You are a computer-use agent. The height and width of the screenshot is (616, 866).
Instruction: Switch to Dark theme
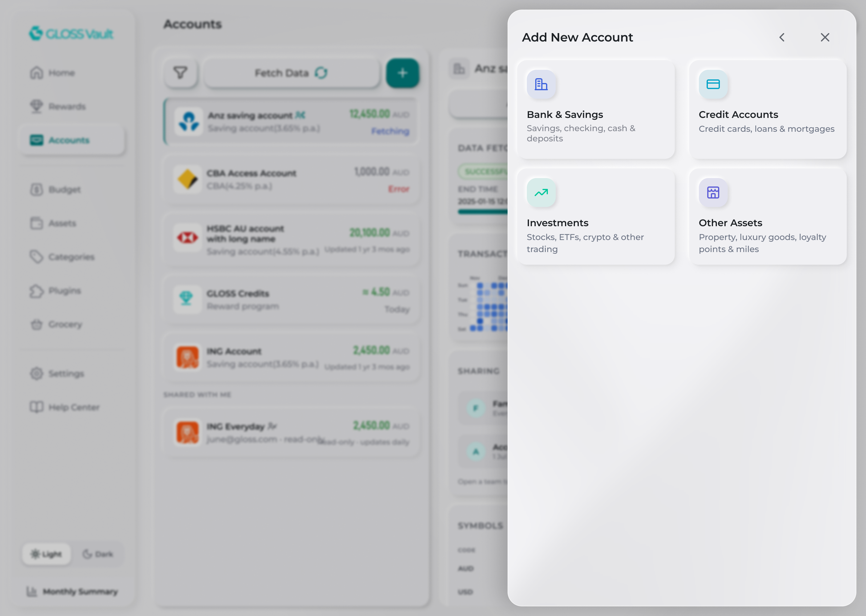[x=98, y=554]
